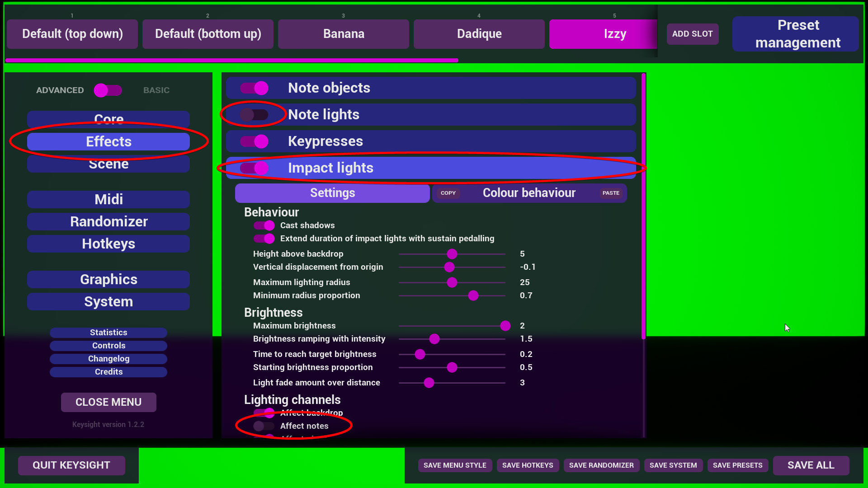Toggle the Note lights switch

(254, 115)
